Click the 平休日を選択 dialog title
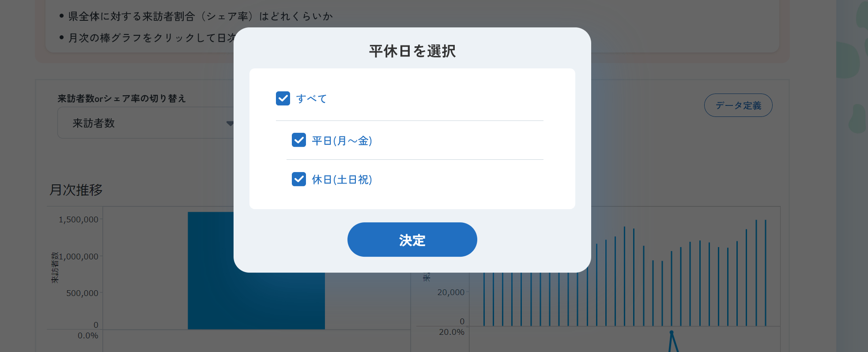The width and height of the screenshot is (868, 352). [x=412, y=51]
